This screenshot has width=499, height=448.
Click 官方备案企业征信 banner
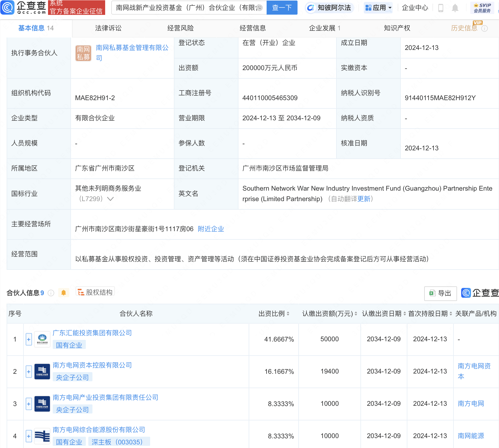(x=76, y=7)
